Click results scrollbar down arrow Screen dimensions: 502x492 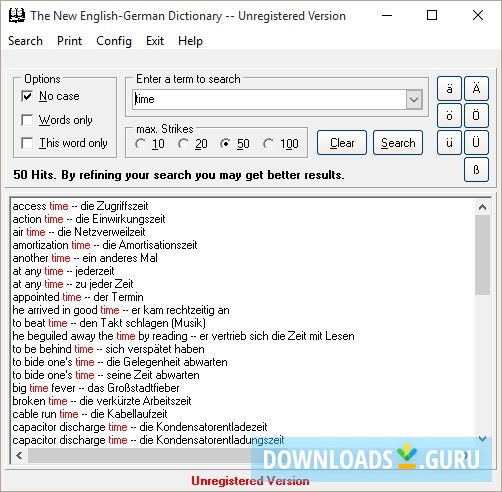click(x=482, y=439)
